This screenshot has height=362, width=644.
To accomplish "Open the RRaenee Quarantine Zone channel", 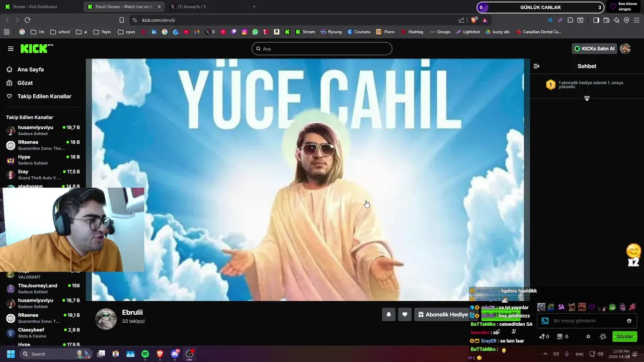I will pyautogui.click(x=43, y=145).
